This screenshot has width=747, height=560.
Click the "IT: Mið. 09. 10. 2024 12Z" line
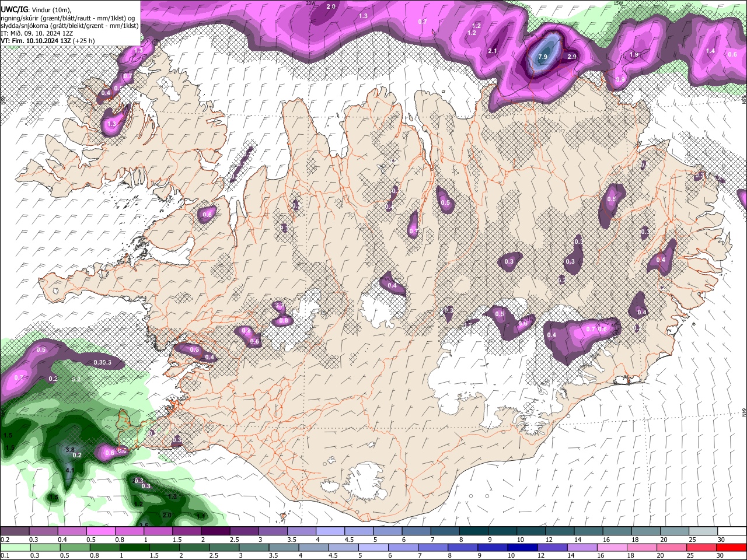pos(37,33)
